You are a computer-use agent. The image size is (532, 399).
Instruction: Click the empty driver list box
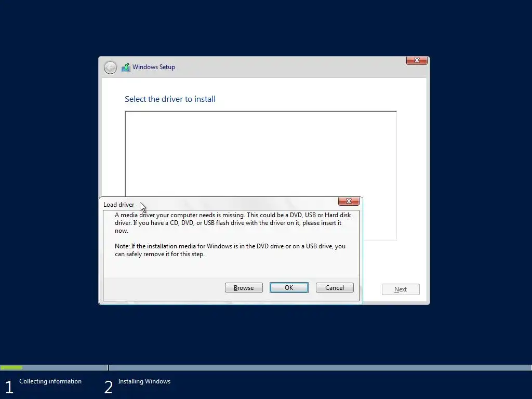coord(261,153)
